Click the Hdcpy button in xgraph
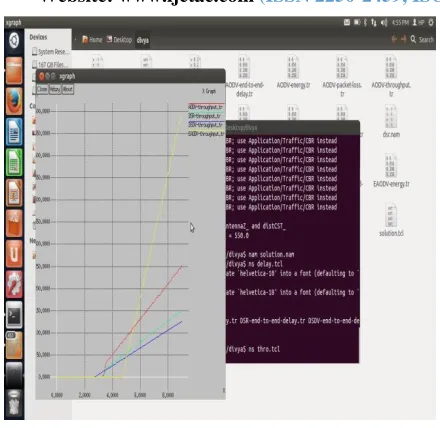This screenshot has width=440, height=428. coord(55,89)
